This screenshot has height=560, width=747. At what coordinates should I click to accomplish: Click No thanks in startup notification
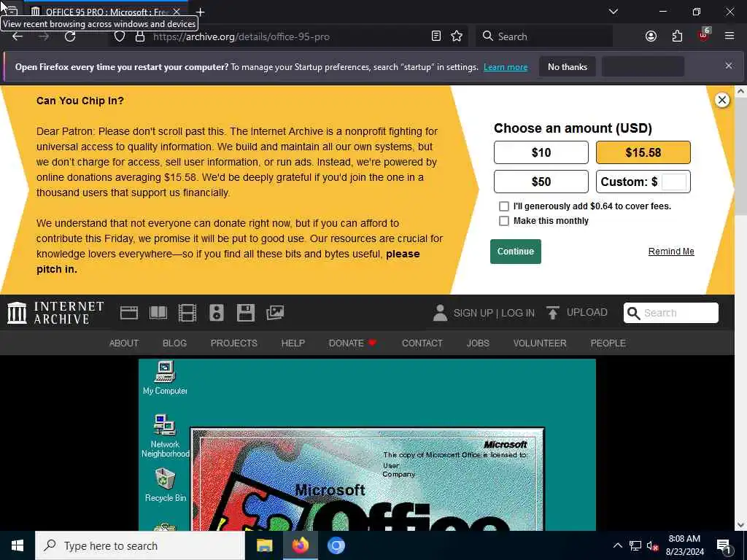568,66
